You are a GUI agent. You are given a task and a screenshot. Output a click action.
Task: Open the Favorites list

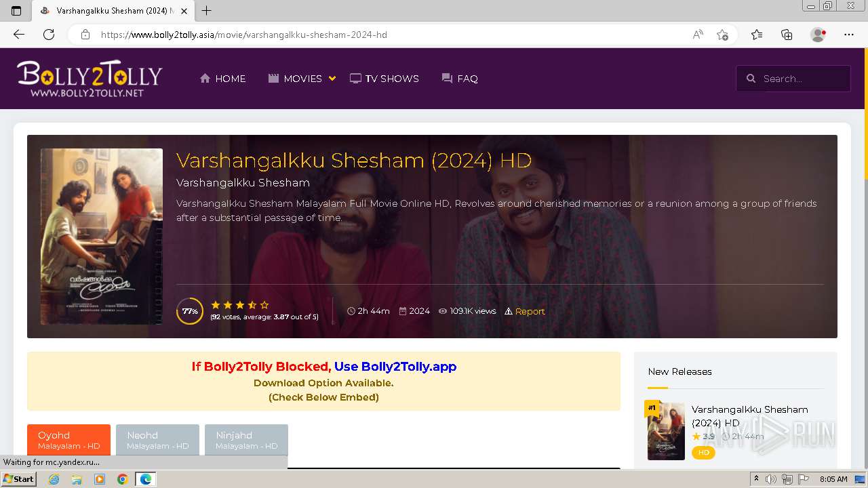(757, 35)
